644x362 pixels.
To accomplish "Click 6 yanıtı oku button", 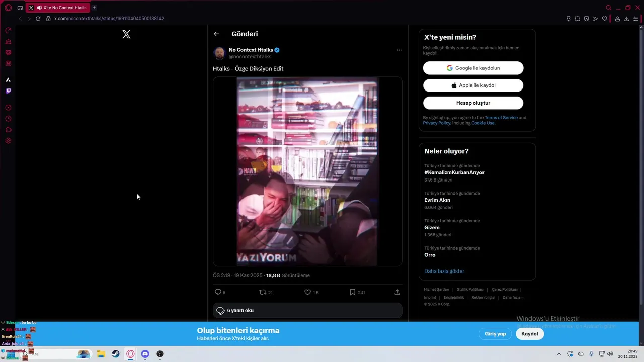I will pos(307,310).
